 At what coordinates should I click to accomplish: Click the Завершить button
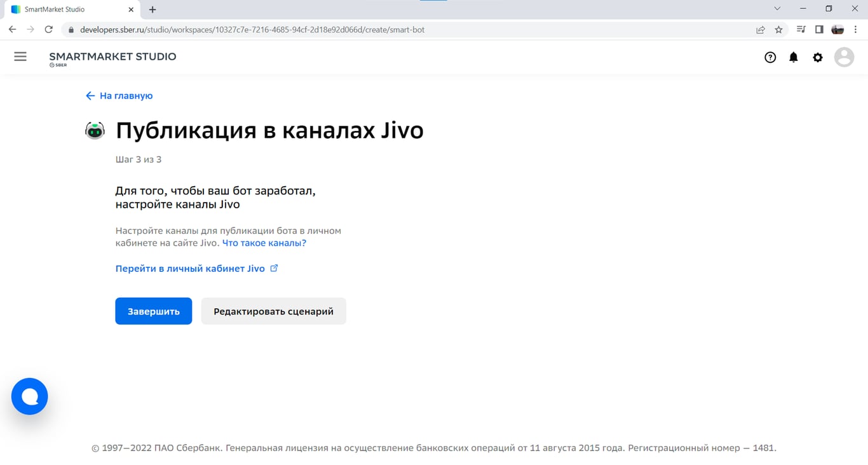[x=153, y=311]
